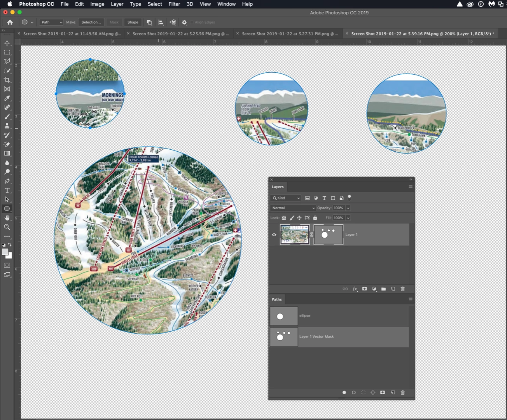Open the Layer menu

pyautogui.click(x=117, y=4)
